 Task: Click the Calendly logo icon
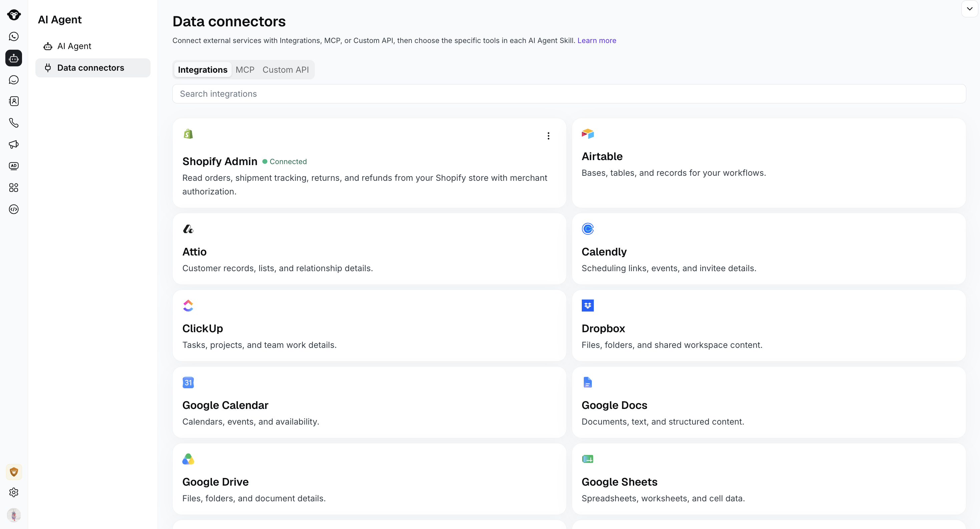(588, 229)
